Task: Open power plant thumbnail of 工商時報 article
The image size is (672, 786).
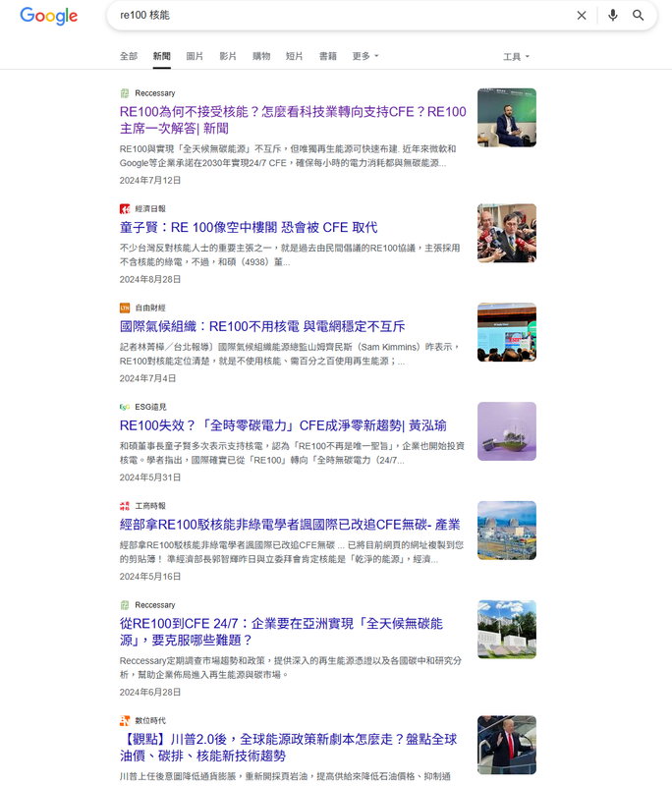Action: [507, 531]
